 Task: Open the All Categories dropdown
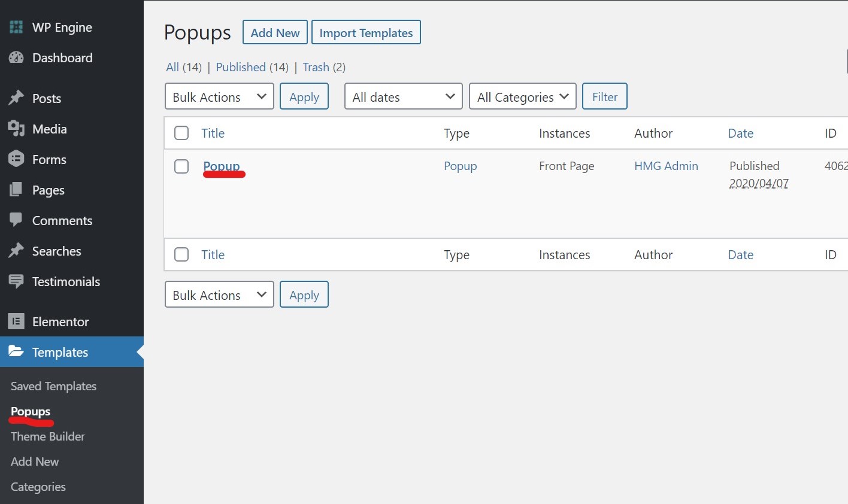(523, 96)
